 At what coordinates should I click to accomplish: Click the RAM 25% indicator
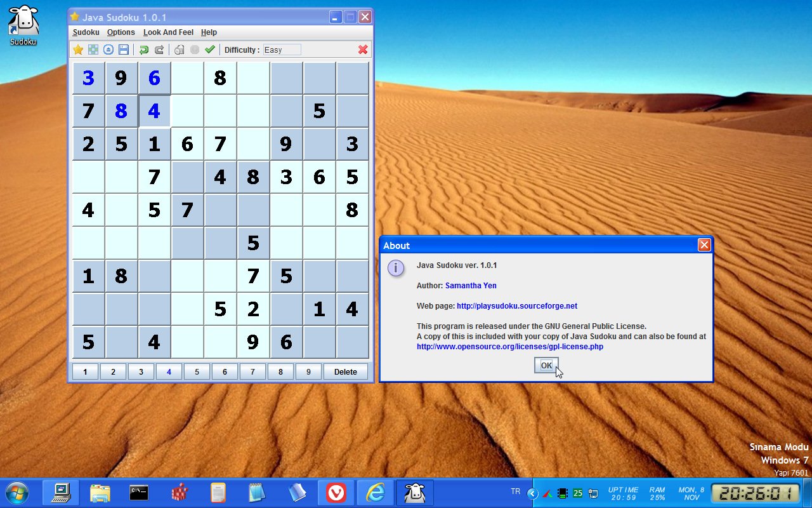[657, 493]
